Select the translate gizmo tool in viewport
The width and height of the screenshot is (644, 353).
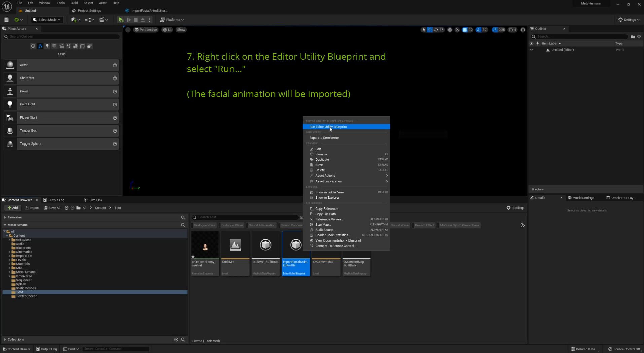tap(430, 30)
